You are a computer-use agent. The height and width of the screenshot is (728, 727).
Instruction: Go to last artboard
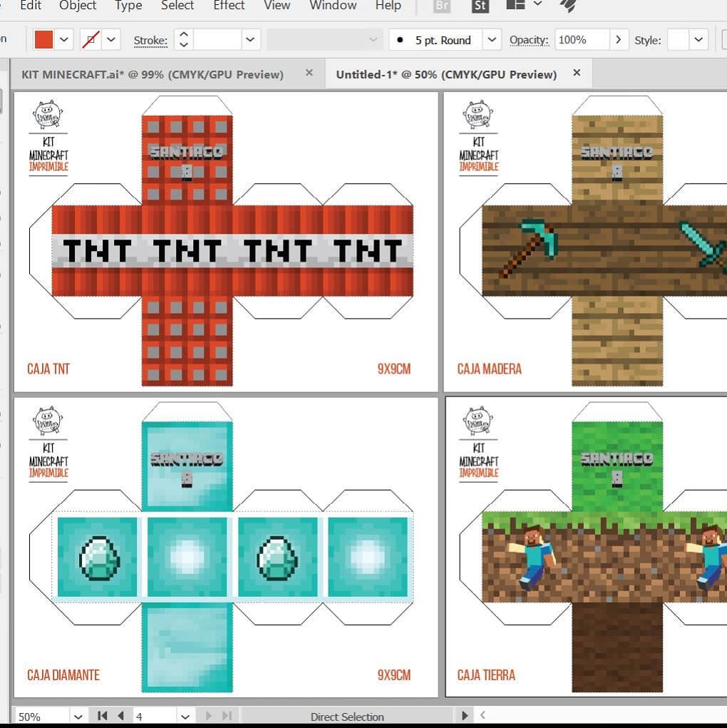click(227, 715)
